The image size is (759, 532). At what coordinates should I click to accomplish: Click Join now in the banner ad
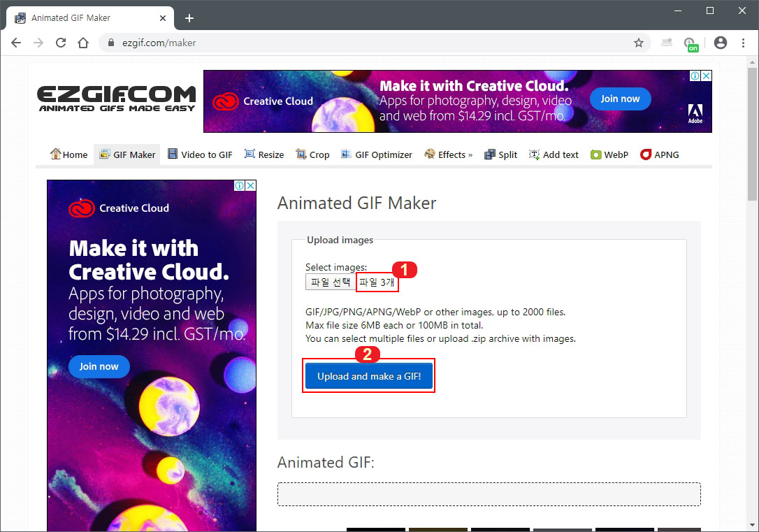click(x=620, y=99)
